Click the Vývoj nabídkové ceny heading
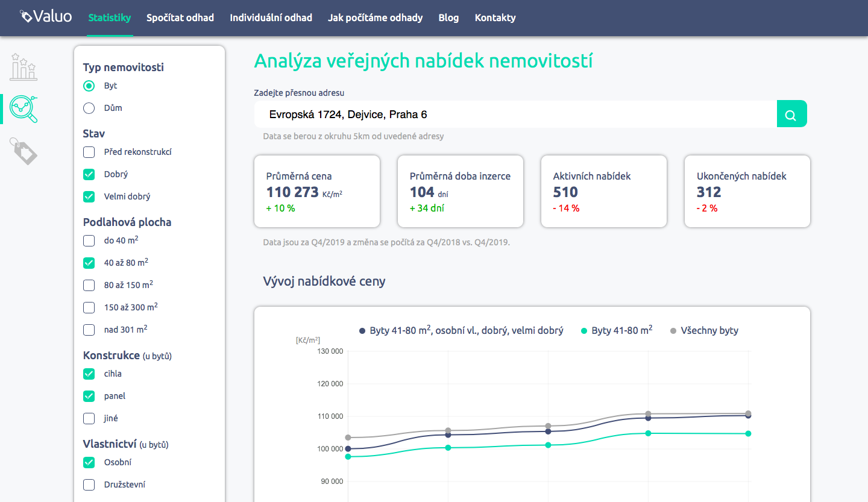Screen dimensions: 868x502 (x=324, y=281)
